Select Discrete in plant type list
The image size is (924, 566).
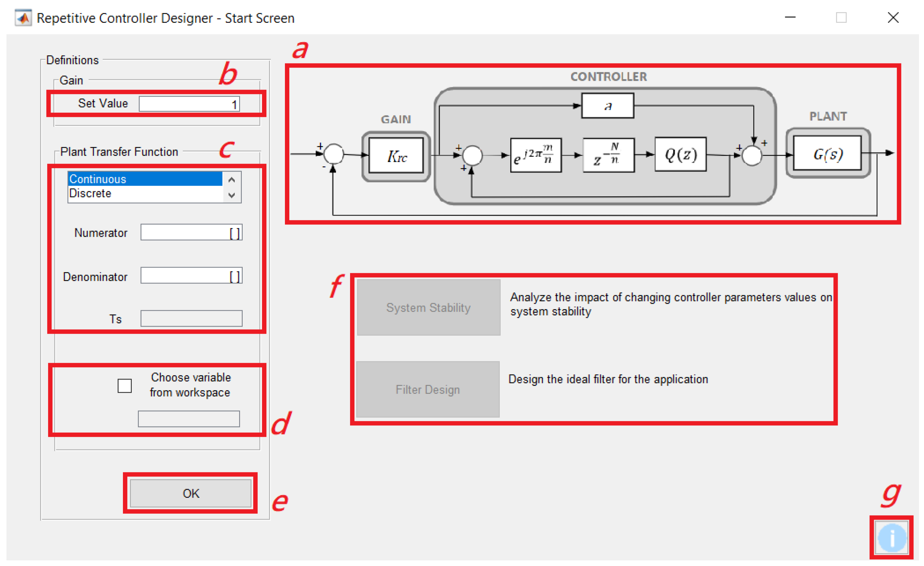click(145, 193)
